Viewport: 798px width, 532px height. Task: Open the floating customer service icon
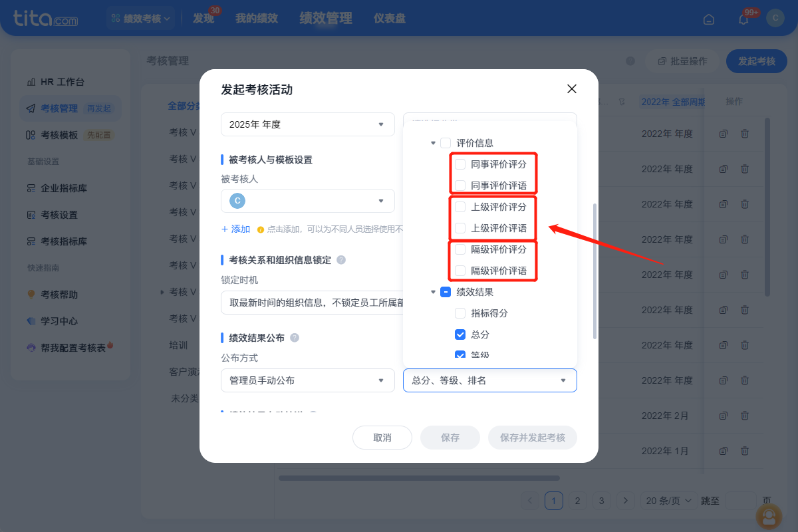[769, 517]
